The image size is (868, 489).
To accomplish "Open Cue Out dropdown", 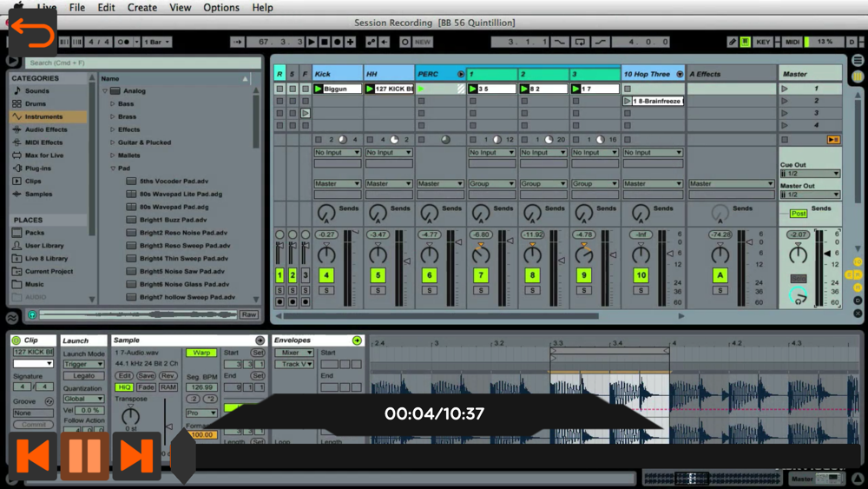I will tap(810, 174).
